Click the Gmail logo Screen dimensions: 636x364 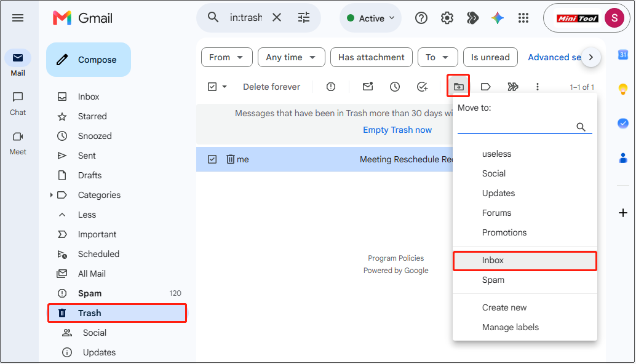pos(83,18)
